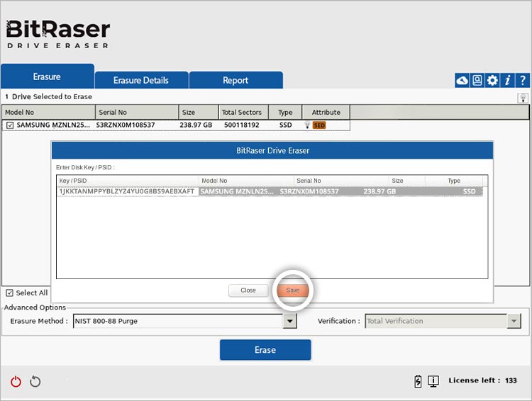
Task: Click the Attribute column header
Action: 326,112
